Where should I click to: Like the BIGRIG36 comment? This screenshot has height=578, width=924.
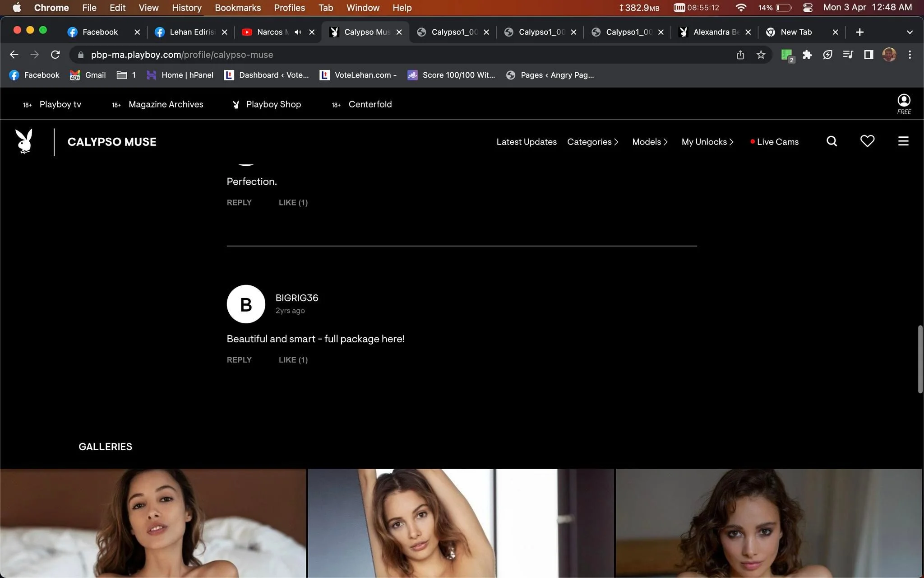293,360
